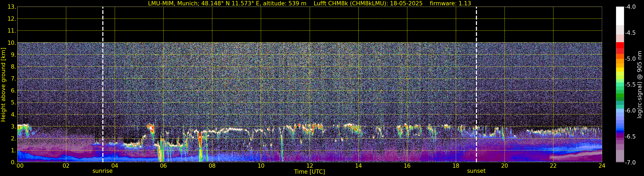The height and width of the screenshot is (176, 644).
Task: Click the '-7.0' colorbar tick label
Action: (x=630, y=163)
